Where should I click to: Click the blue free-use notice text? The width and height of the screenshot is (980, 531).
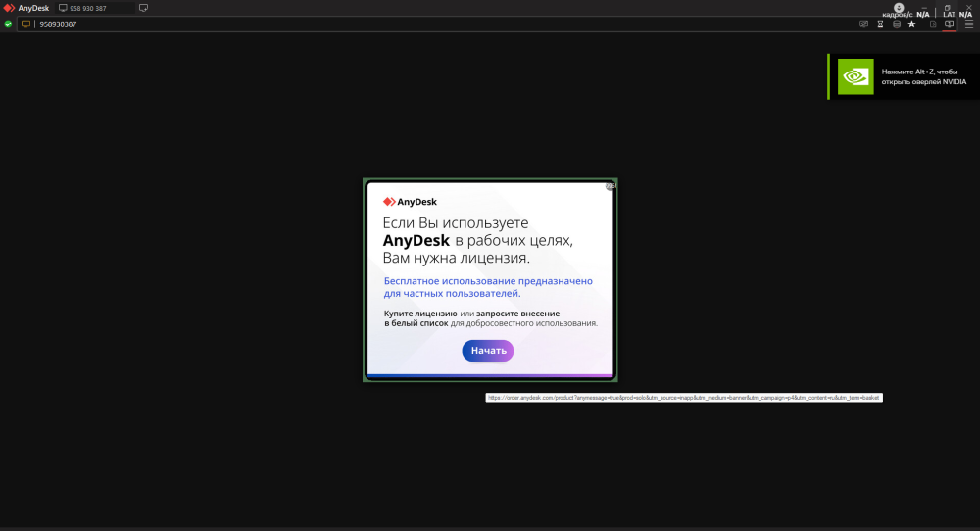(488, 287)
